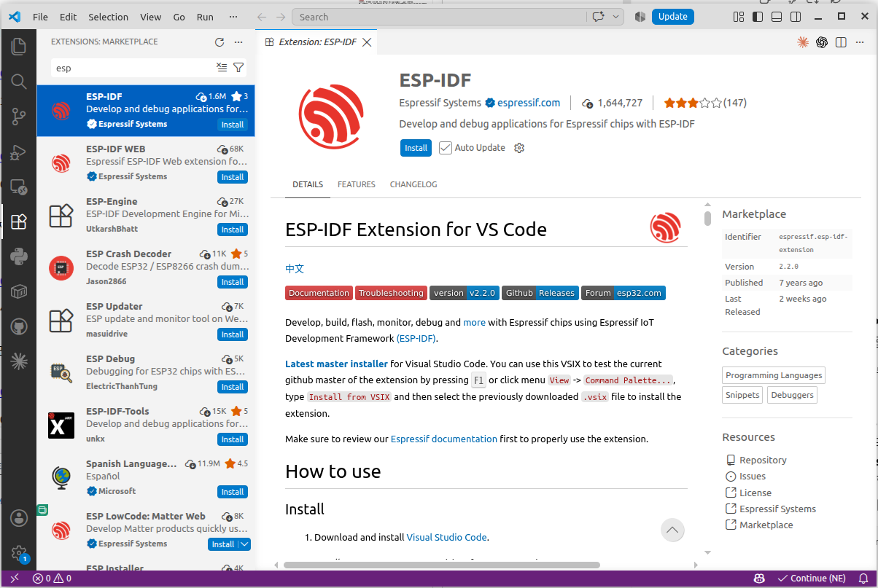Image resolution: width=878 pixels, height=588 pixels.
Task: Clear extensions search results
Action: (x=222, y=68)
